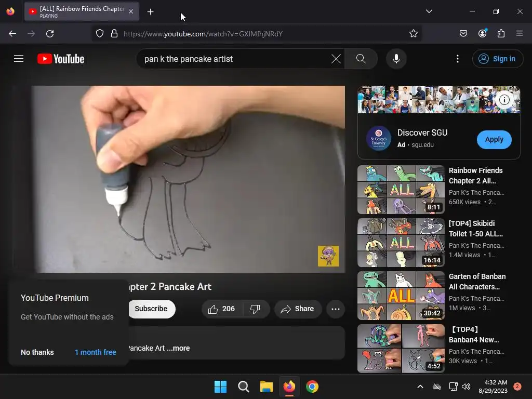Image resolution: width=532 pixels, height=399 pixels.
Task: Open File Explorer from taskbar
Action: click(267, 387)
